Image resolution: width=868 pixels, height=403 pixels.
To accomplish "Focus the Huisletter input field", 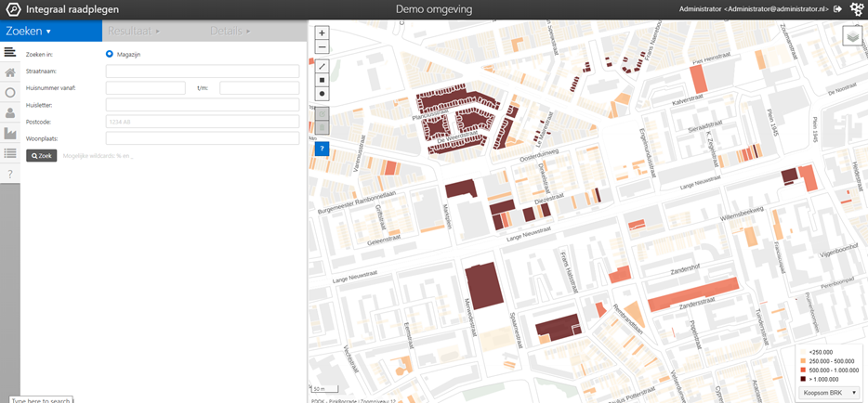I will pyautogui.click(x=203, y=105).
